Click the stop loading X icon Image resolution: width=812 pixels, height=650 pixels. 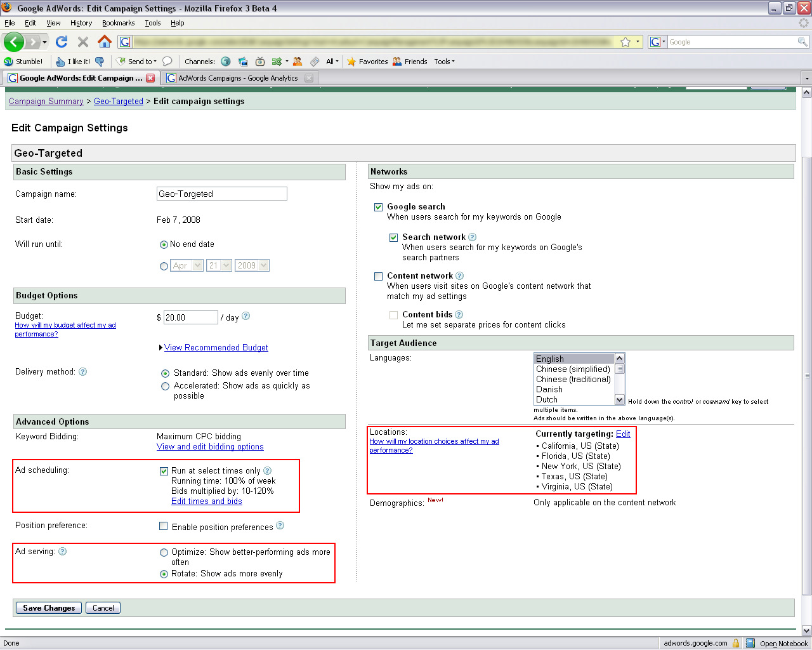click(83, 42)
